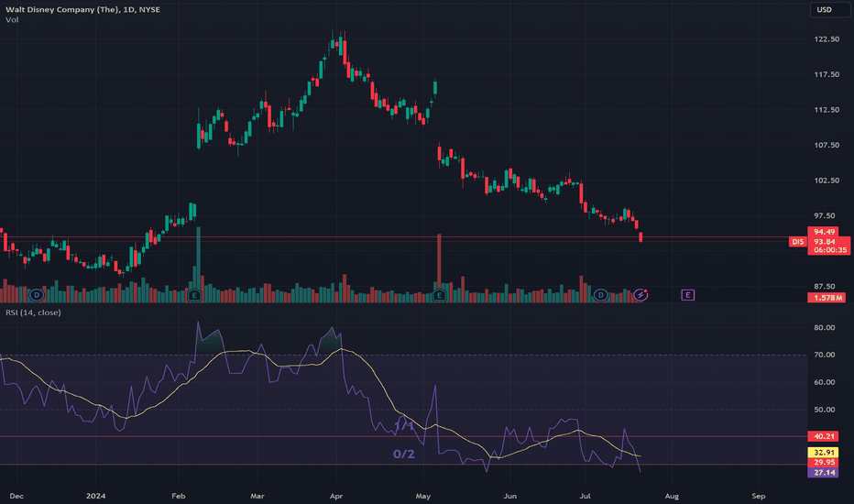Click the yellow 32.91 RSI average label

[x=824, y=453]
